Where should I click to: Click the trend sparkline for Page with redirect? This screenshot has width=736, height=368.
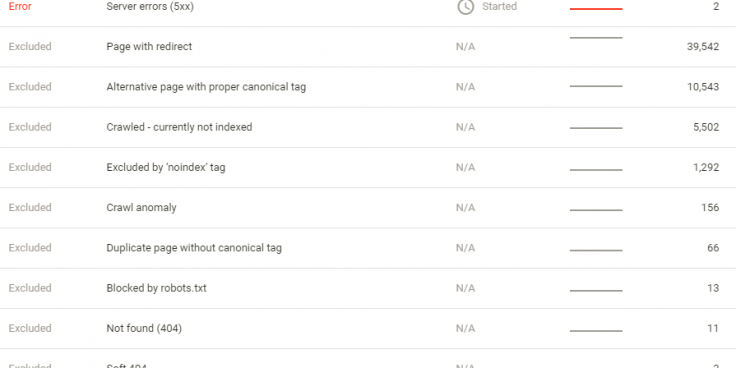click(596, 38)
